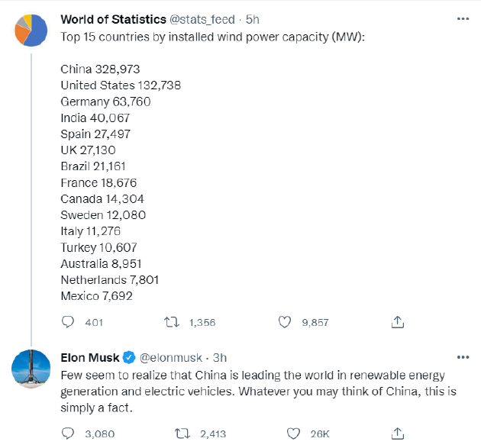481x448 pixels.
Task: Click the Elon Musk display name
Action: point(90,357)
